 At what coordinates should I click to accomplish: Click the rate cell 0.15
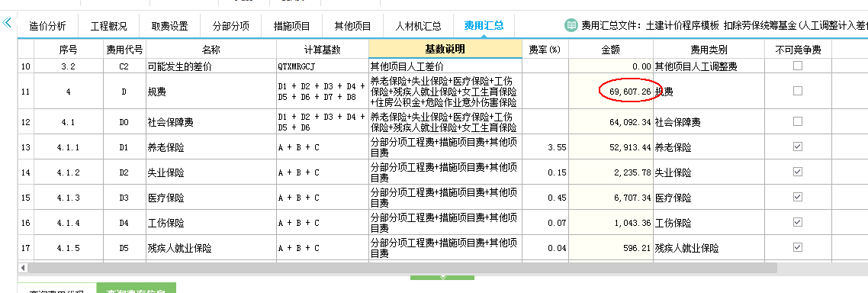[545, 172]
